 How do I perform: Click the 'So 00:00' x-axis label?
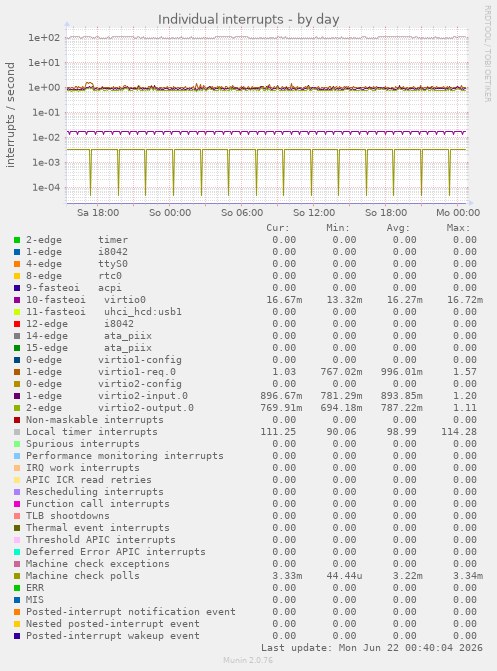[170, 213]
